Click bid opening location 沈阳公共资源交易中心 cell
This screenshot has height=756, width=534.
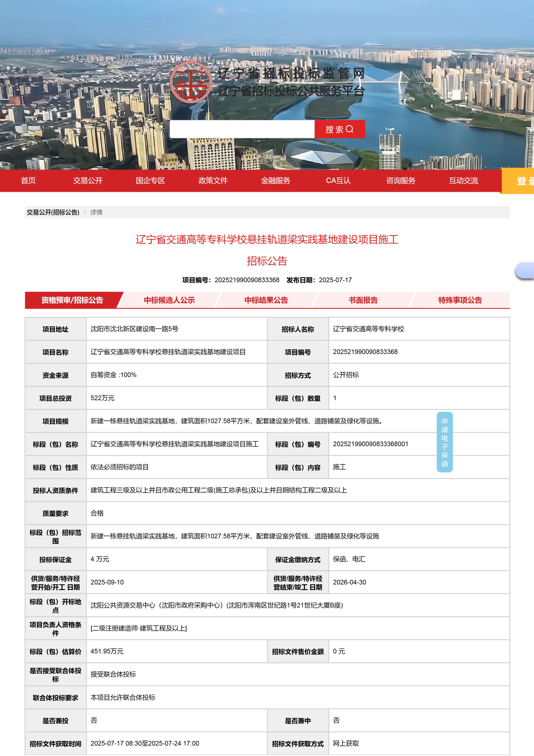pos(298,605)
